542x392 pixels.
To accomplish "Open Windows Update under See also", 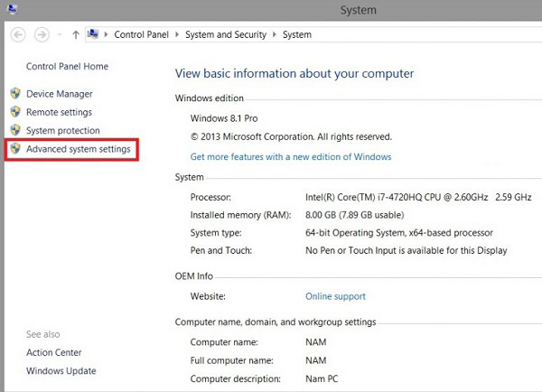I will pyautogui.click(x=61, y=371).
